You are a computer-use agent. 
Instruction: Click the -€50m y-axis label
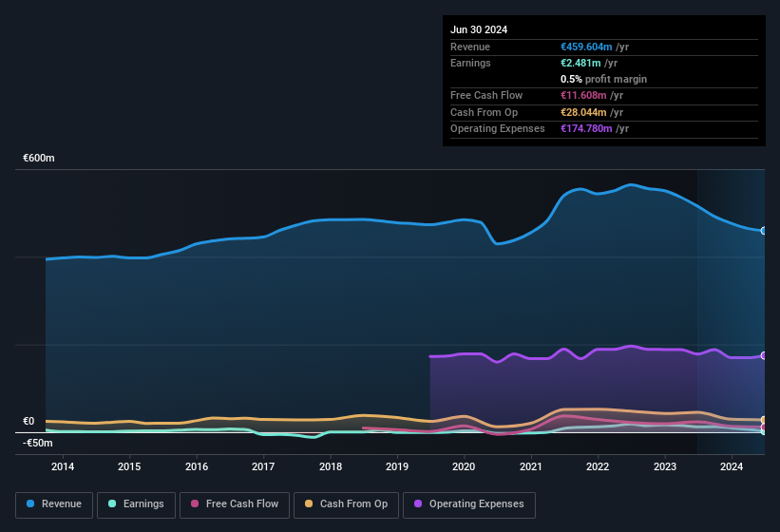(x=37, y=443)
